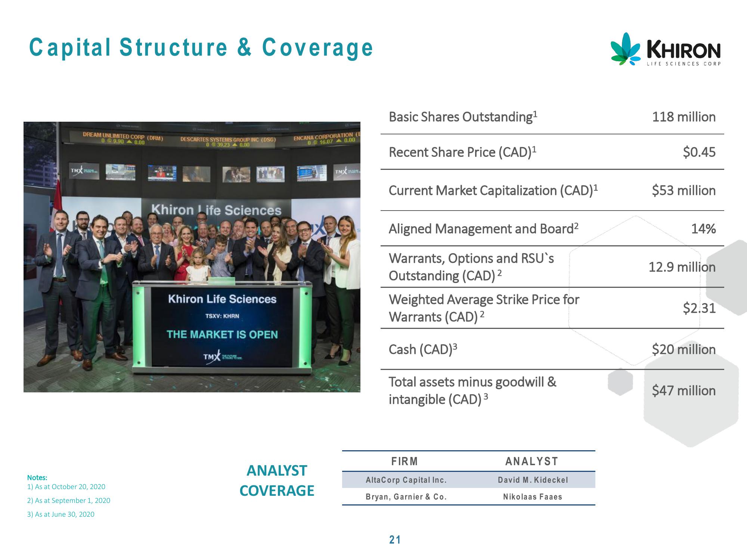Select the $47 million value
Screen dimensions: 747x560
(x=684, y=391)
